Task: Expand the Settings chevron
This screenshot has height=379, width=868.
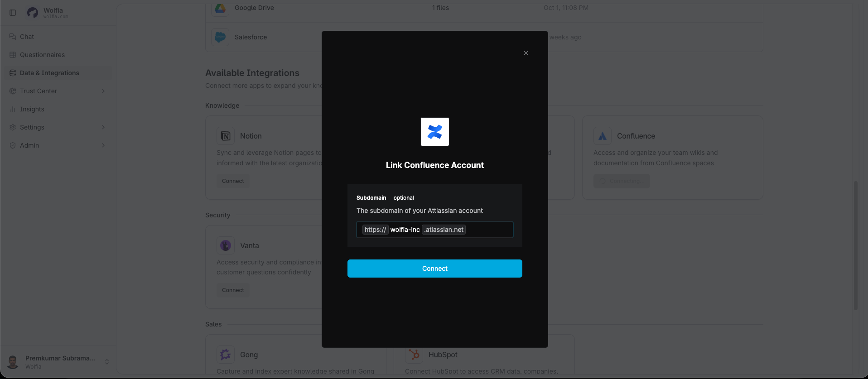Action: 103,127
